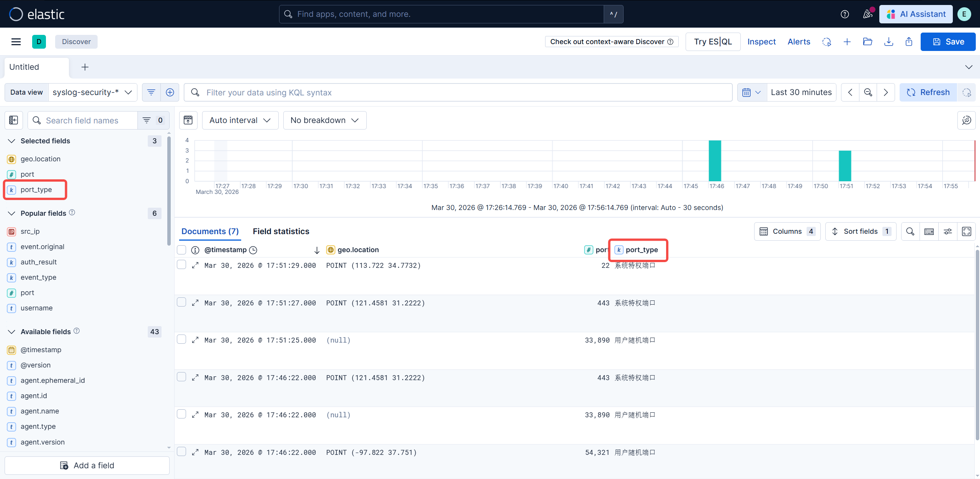Click the Refresh button
Screen dimensions: 980x479
click(928, 92)
